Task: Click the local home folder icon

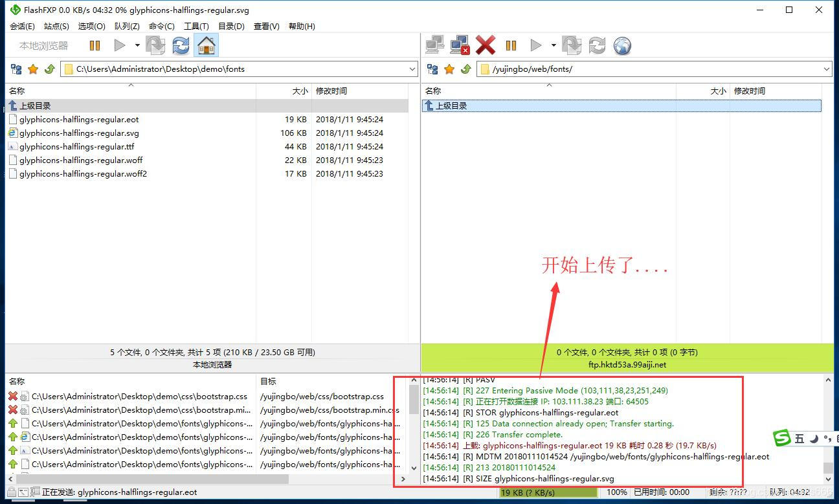Action: click(x=206, y=45)
